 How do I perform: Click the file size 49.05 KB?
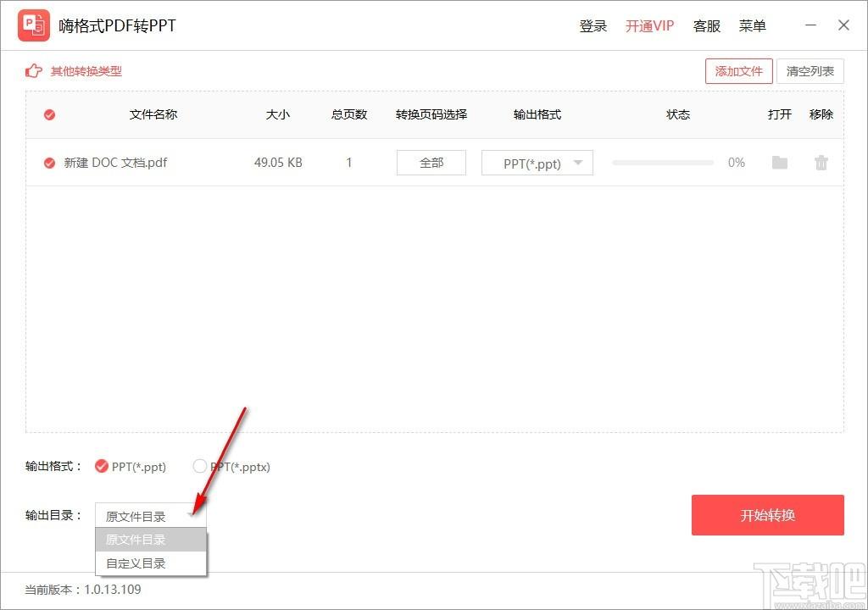[278, 163]
